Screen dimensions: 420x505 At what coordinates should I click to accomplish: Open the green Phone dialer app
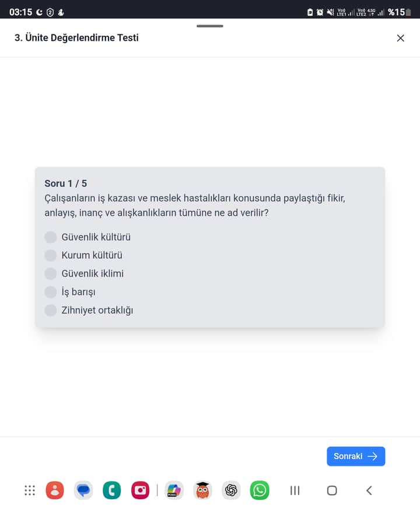point(112,490)
